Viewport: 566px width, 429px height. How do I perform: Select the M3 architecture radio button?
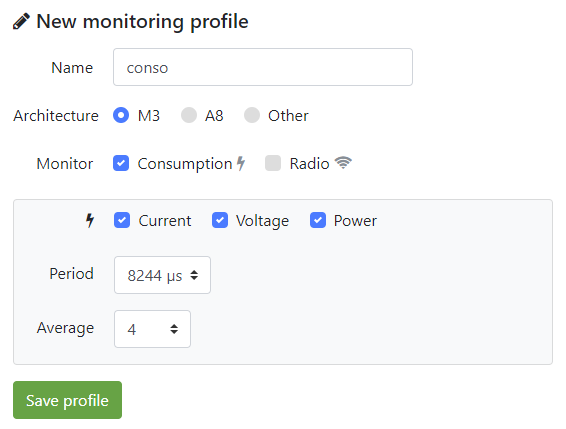tap(121, 116)
